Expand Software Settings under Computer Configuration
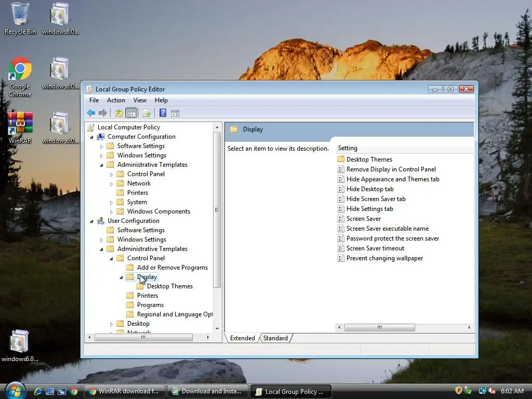Viewport: 532px width, 399px height. click(x=101, y=147)
